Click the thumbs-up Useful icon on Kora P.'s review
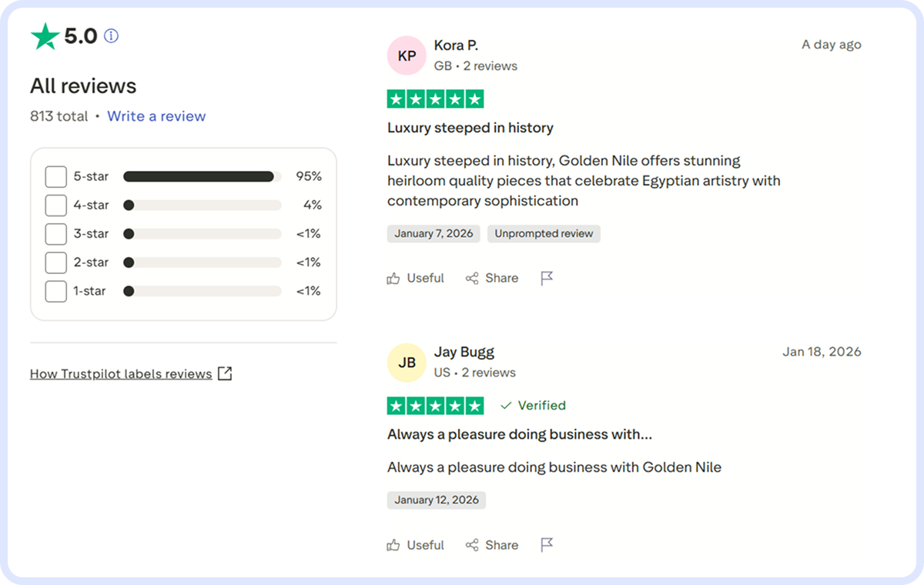924x585 pixels. pos(394,279)
